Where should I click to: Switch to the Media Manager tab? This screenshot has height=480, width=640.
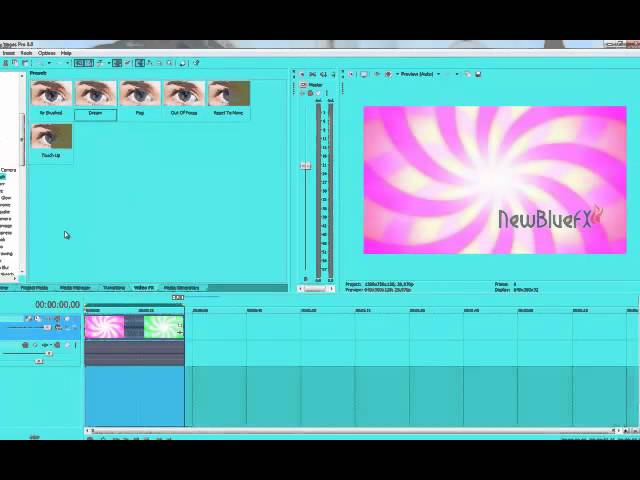click(75, 288)
